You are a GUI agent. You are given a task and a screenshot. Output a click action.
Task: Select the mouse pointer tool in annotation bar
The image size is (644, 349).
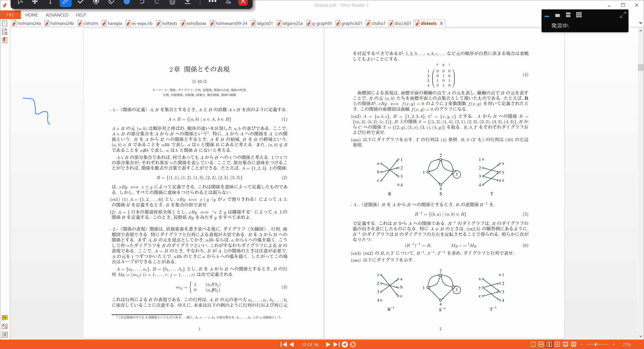20,2
